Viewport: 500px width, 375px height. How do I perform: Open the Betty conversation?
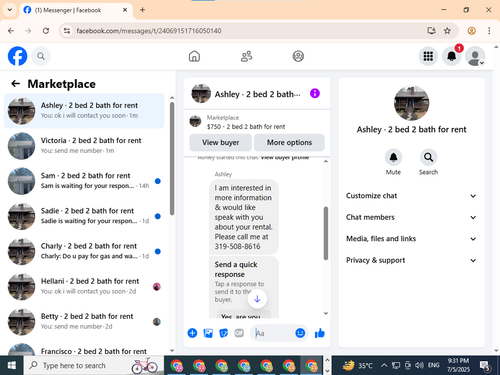(84, 322)
